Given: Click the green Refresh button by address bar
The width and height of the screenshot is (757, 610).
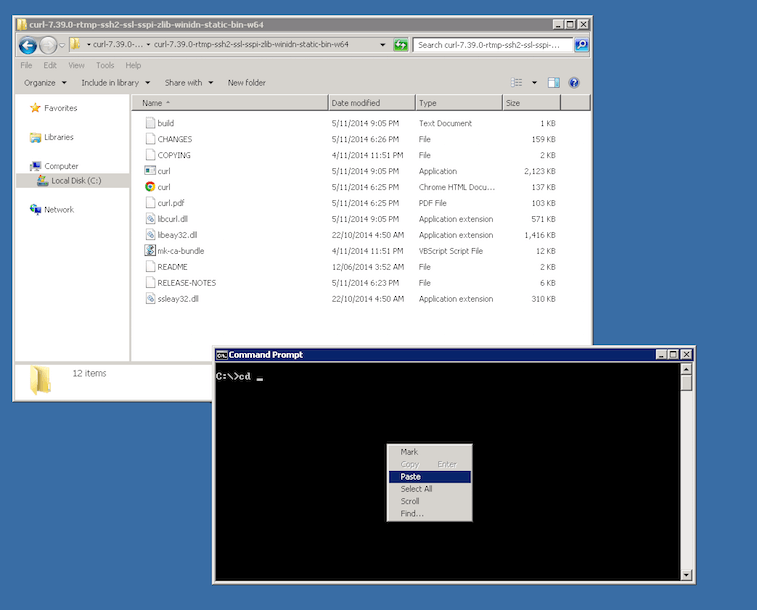Looking at the screenshot, I should click(x=401, y=45).
